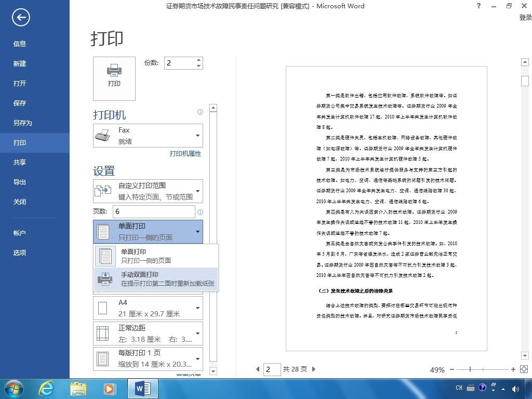Open the 正常边距 margins dropdown
The image size is (532, 399).
[148, 334]
